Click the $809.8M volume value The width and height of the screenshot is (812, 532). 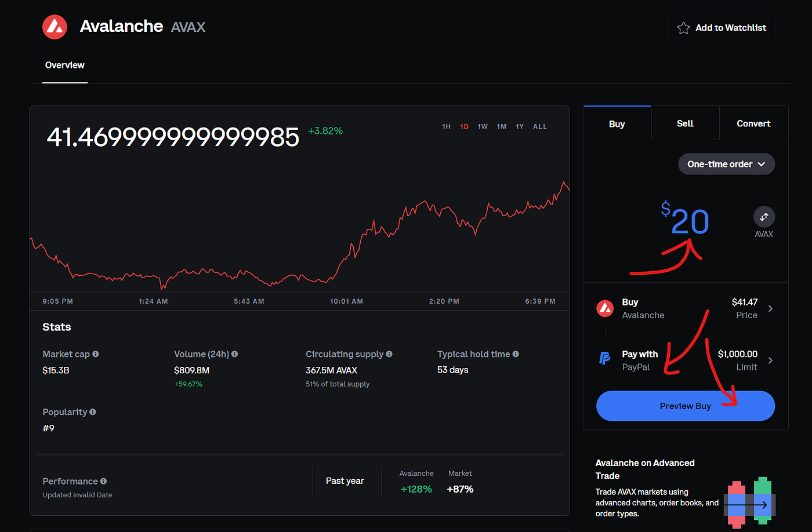coord(191,370)
